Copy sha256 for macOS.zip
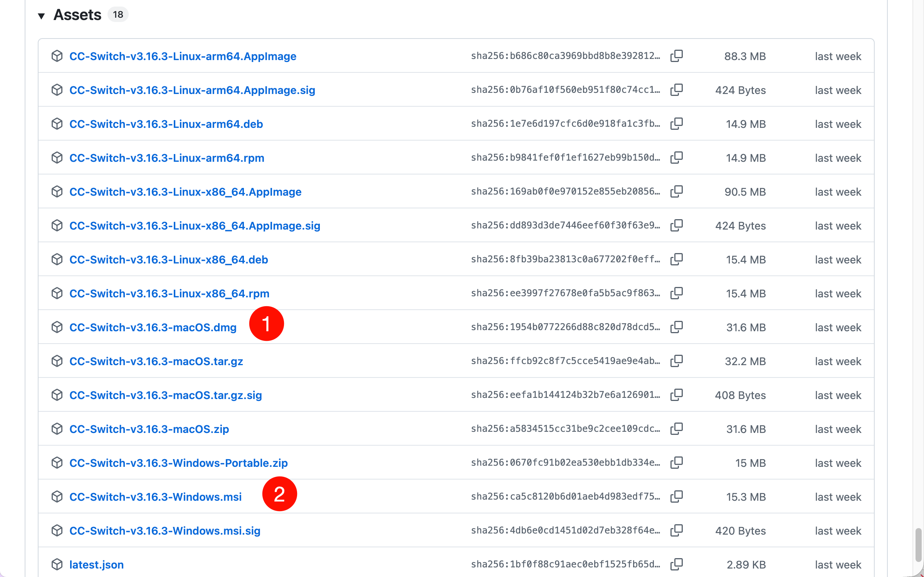 [676, 429]
